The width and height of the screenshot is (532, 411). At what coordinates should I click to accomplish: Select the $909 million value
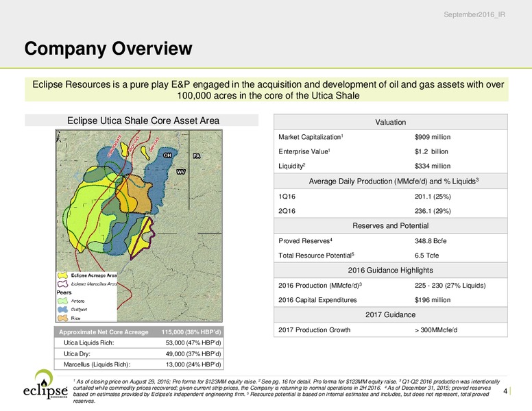433,137
